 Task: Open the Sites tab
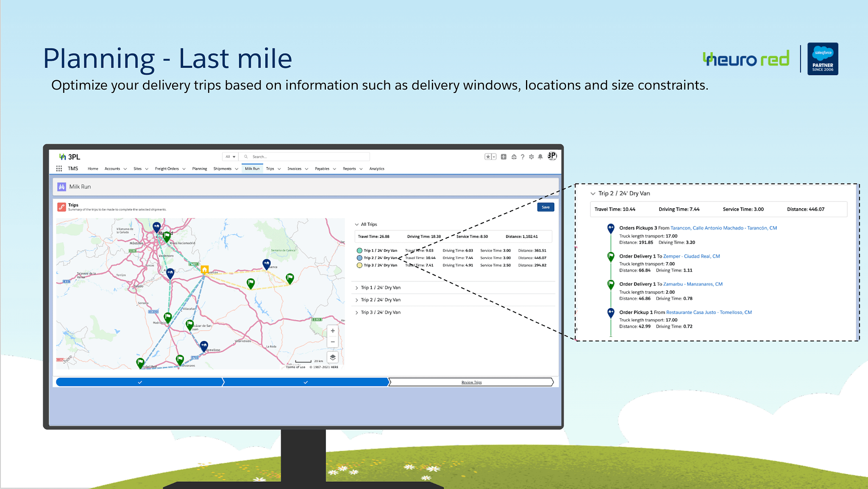137,169
